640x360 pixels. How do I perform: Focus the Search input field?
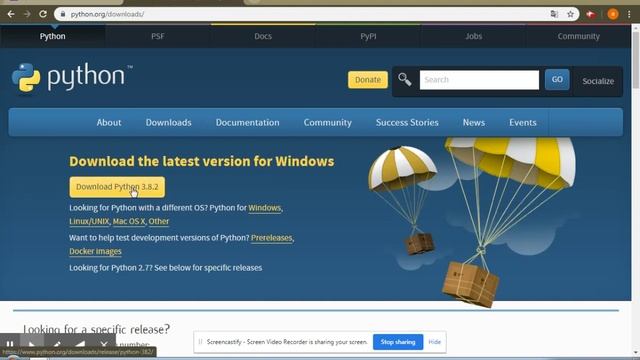[479, 80]
